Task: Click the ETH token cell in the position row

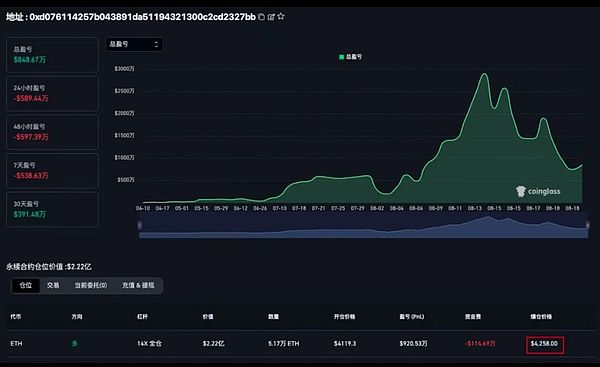Action: click(16, 344)
